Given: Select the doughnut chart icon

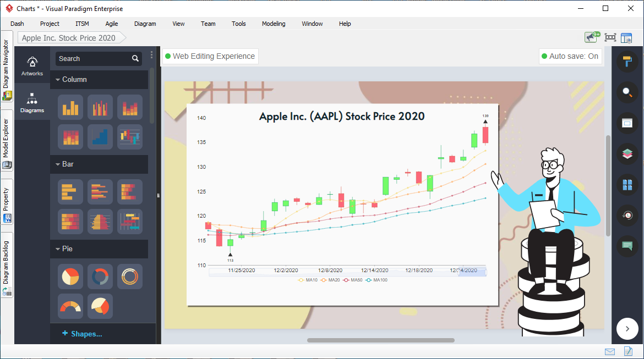Looking at the screenshot, I should click(100, 277).
